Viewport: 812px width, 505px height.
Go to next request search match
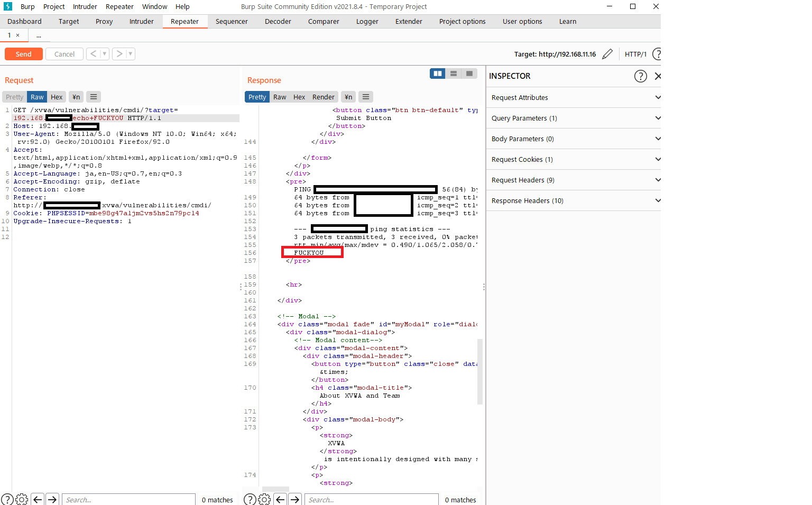[x=52, y=499]
